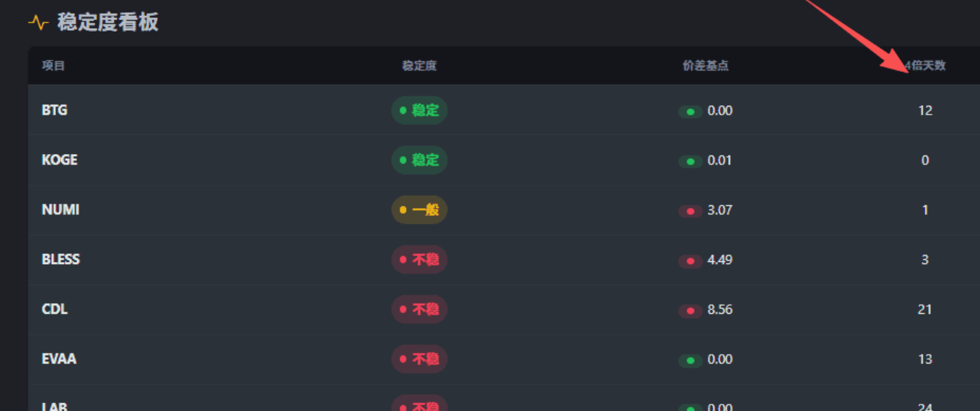Click the green dot beside BTG's 0.00
This screenshot has height=411, width=980.
pyautogui.click(x=691, y=112)
